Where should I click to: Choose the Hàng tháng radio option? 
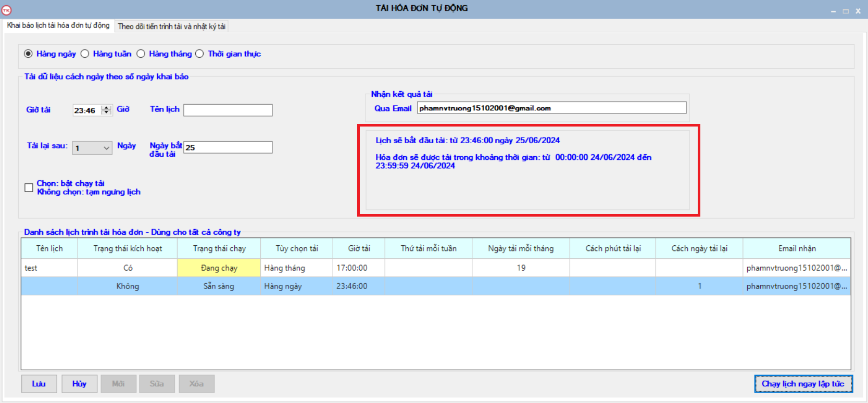point(141,54)
